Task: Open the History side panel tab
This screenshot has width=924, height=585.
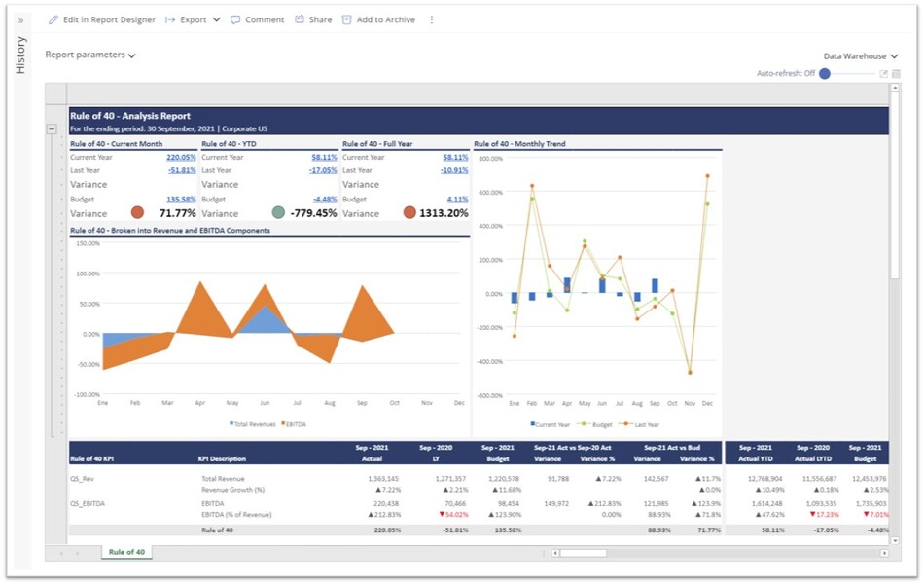Action: (20, 55)
